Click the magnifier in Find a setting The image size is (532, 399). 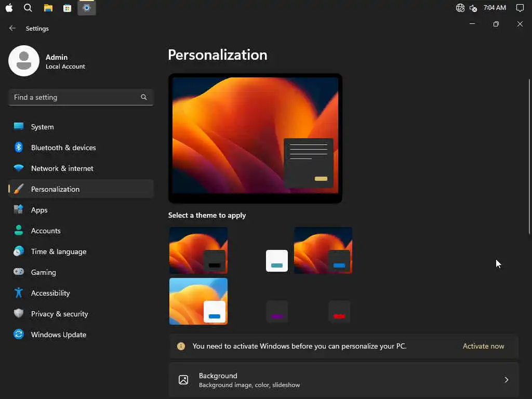pos(144,97)
